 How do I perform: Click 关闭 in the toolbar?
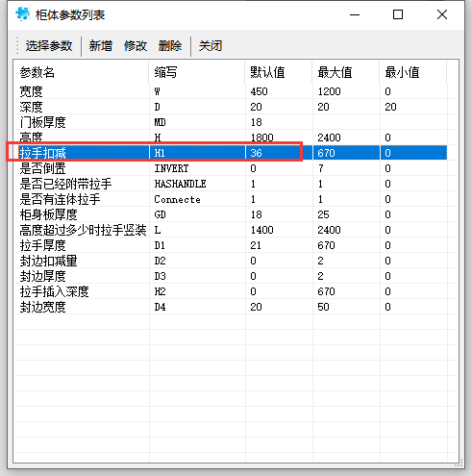pos(211,46)
